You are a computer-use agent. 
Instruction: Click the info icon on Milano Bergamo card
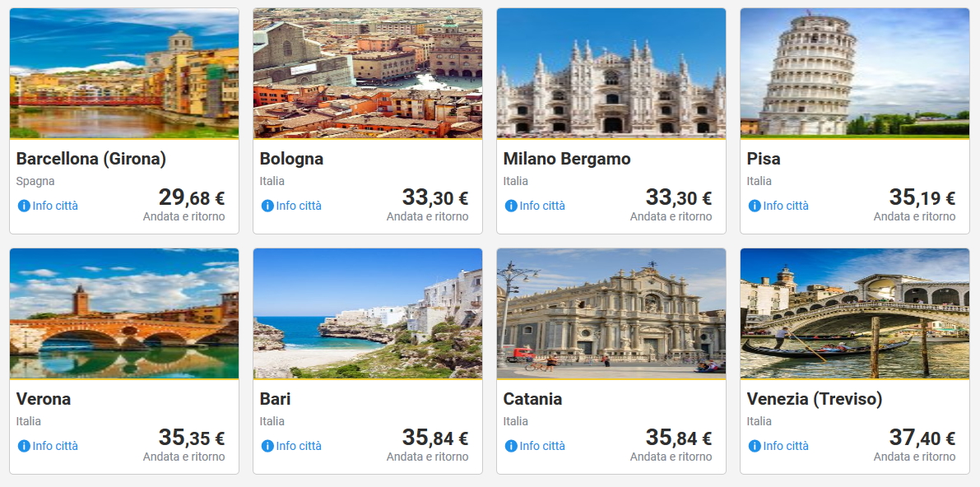click(511, 206)
